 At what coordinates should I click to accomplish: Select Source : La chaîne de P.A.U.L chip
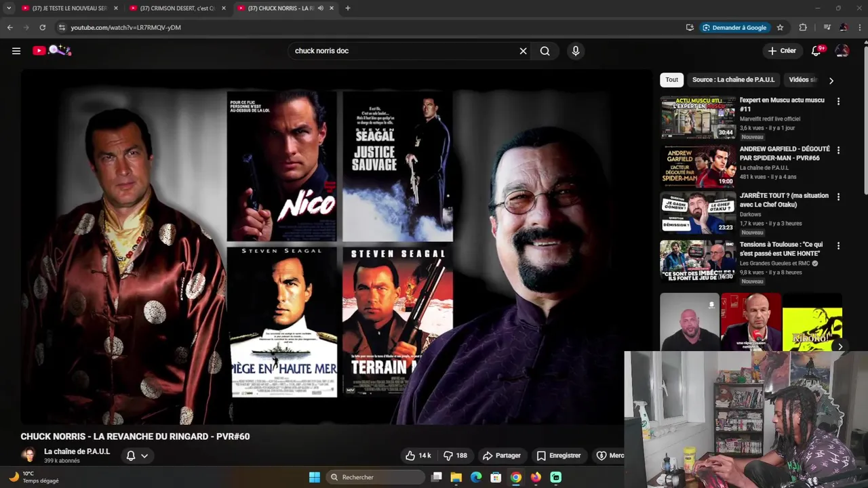click(733, 80)
